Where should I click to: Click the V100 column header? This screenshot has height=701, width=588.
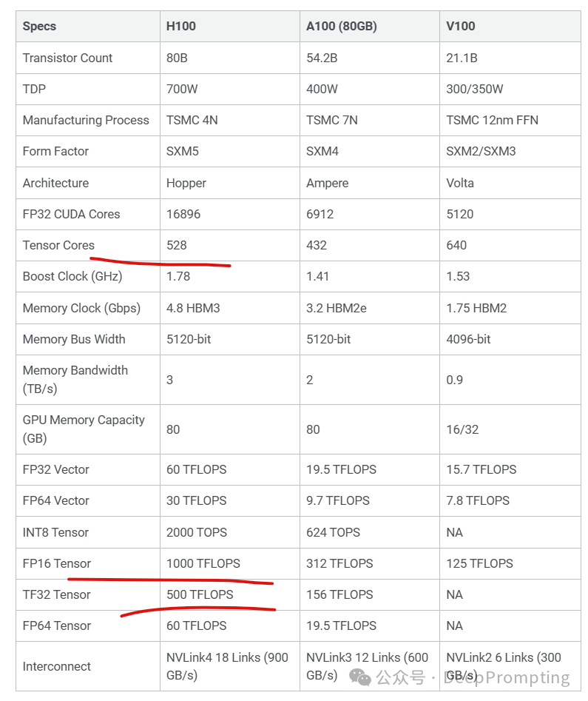click(461, 27)
